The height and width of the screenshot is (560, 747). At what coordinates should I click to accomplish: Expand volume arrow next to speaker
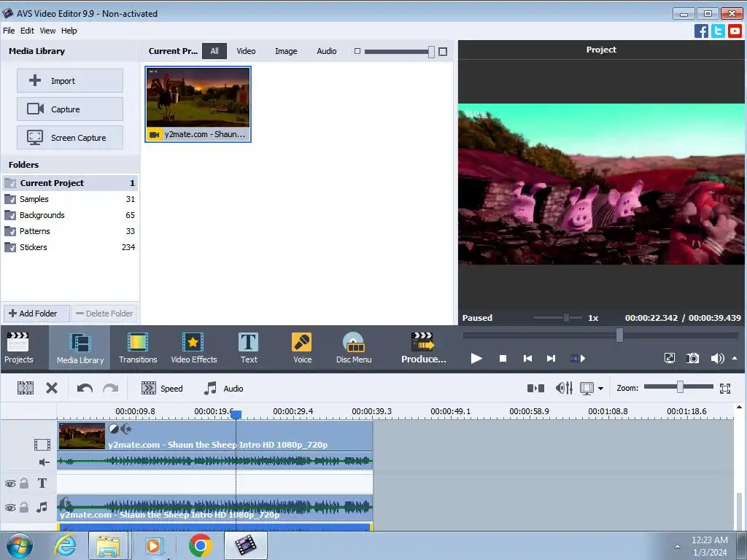734,358
